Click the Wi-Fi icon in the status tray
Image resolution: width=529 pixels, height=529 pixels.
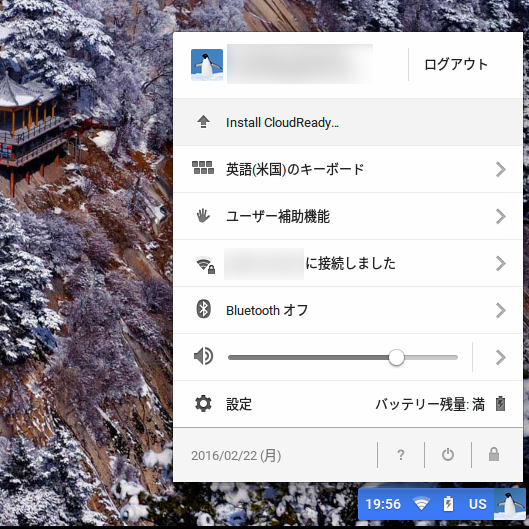tap(422, 504)
